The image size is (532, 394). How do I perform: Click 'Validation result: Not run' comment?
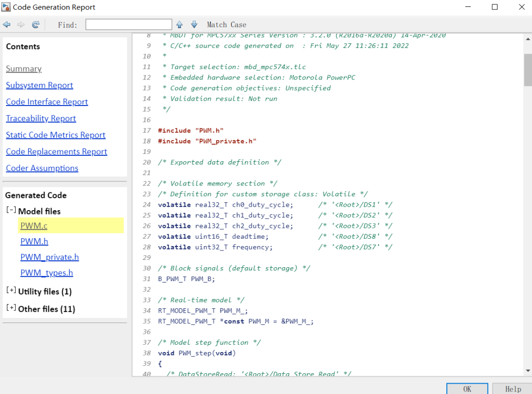[x=224, y=99]
